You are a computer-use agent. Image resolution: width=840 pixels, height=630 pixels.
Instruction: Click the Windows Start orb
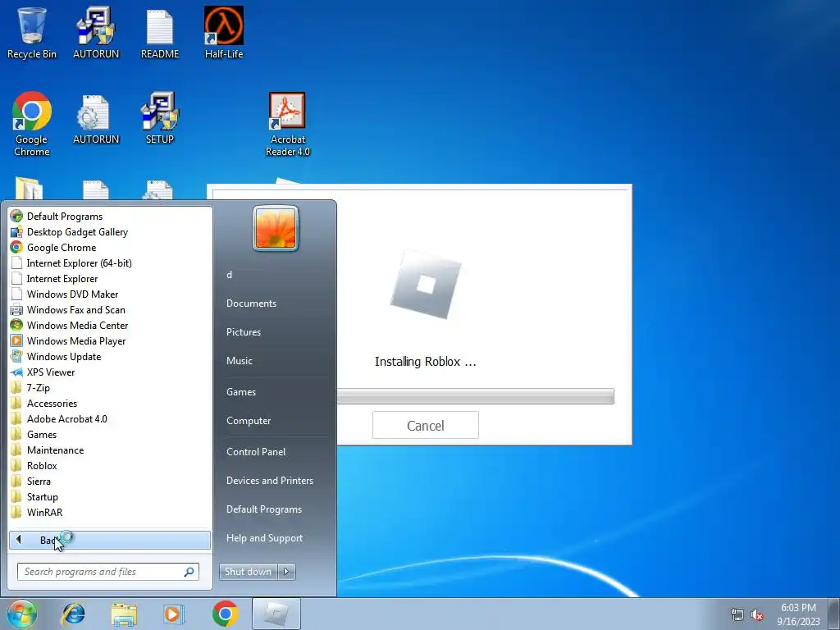click(x=22, y=614)
